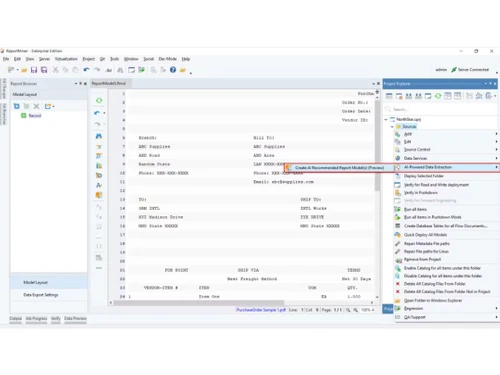
Task: Click the Save icon in main toolbar
Action: pos(34,70)
